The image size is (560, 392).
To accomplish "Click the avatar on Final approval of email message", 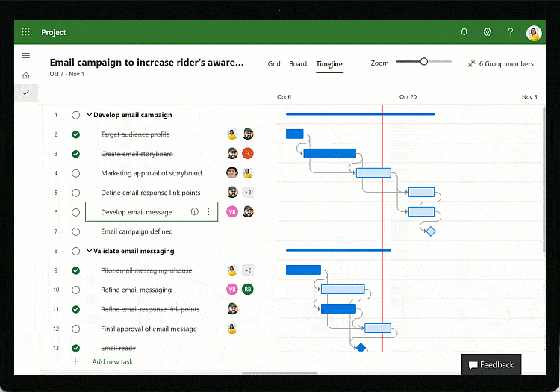I will 232,329.
